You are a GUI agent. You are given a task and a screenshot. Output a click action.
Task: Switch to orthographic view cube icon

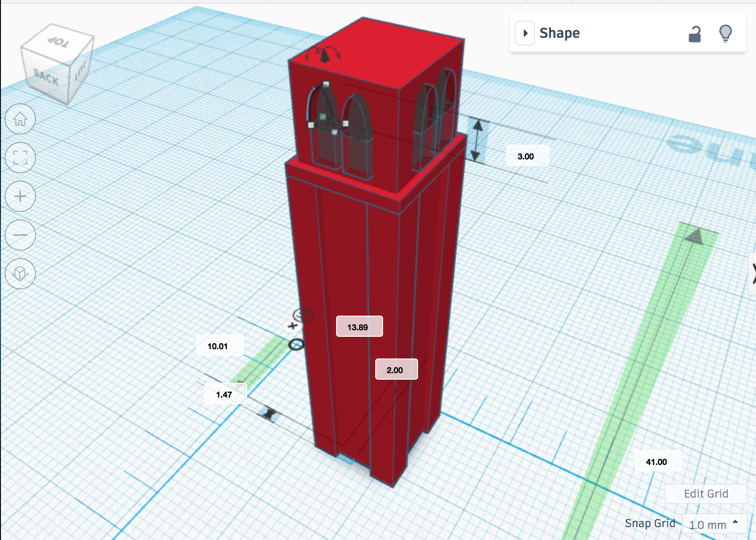(20, 274)
